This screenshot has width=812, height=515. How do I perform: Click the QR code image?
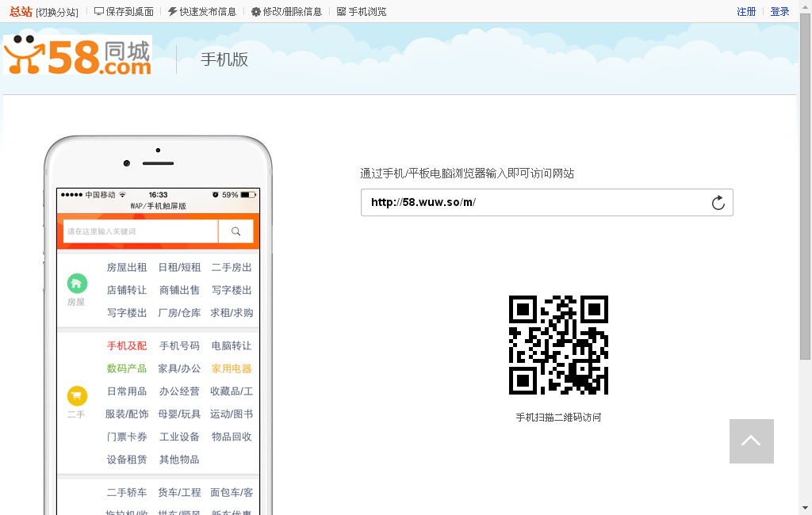click(x=558, y=345)
